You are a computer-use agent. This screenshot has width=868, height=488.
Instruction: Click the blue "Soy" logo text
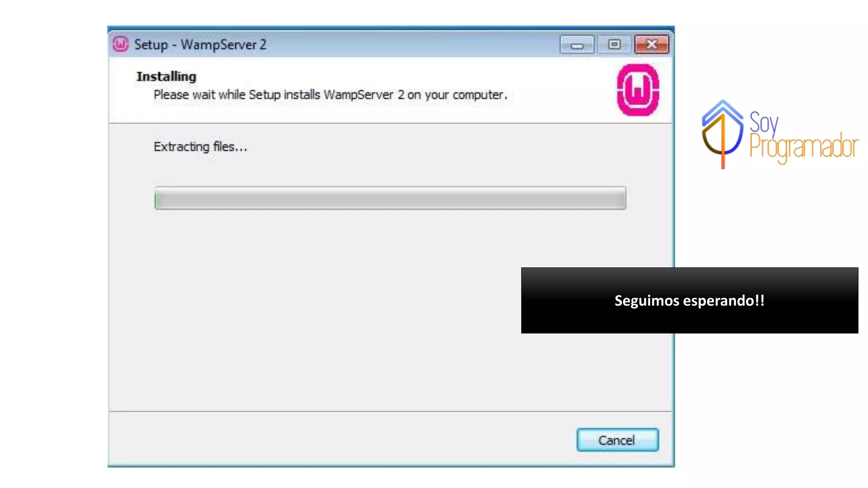(764, 122)
